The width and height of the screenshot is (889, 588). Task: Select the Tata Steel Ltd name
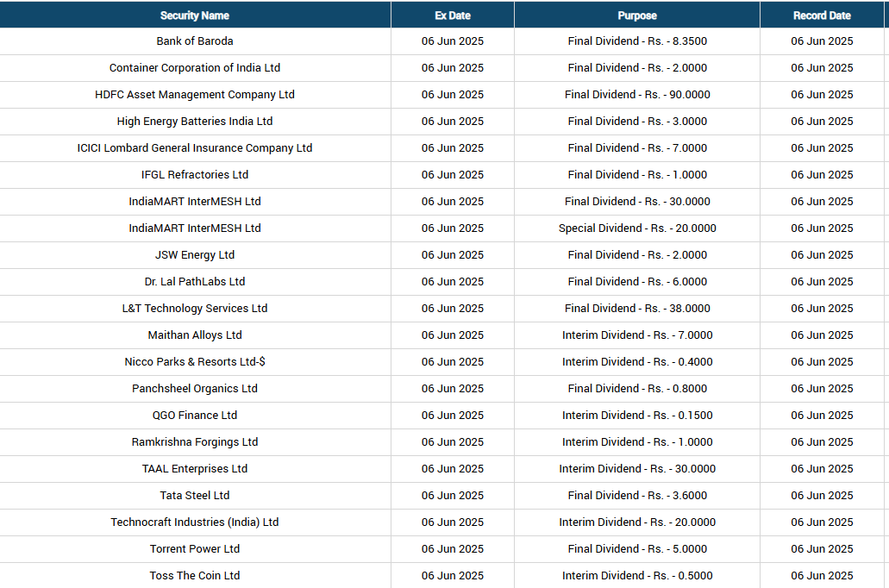pyautogui.click(x=195, y=495)
